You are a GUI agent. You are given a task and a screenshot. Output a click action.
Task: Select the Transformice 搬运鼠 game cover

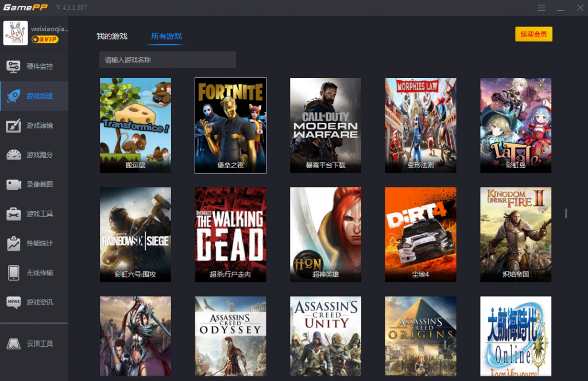pyautogui.click(x=136, y=126)
